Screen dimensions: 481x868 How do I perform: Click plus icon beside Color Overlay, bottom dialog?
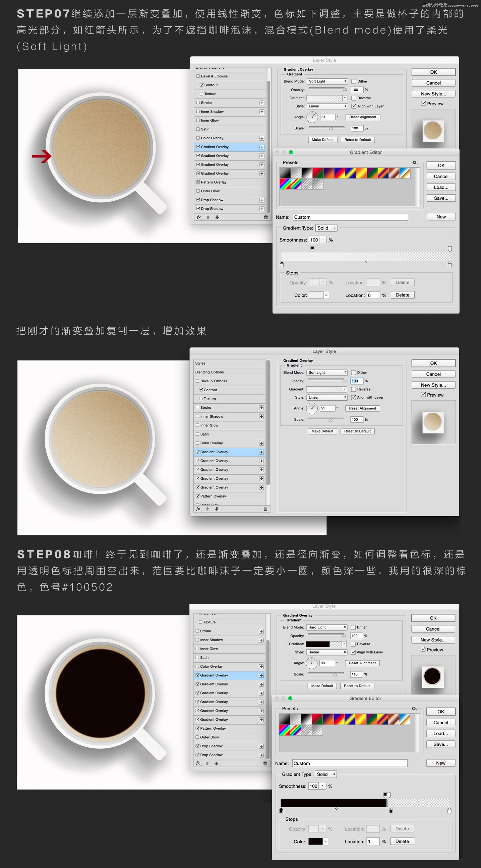click(x=261, y=667)
